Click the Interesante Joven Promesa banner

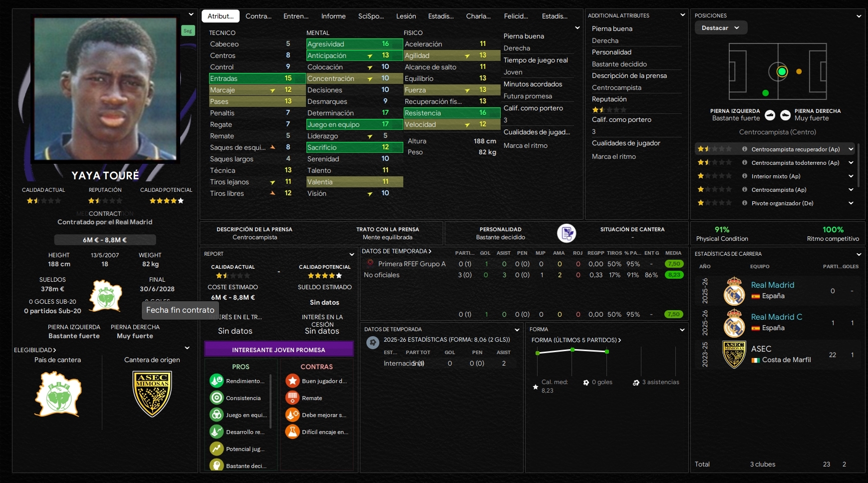[x=279, y=350]
